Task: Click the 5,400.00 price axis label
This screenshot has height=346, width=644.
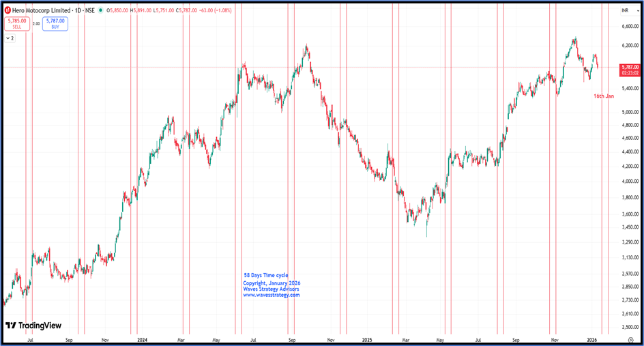Action: tap(630, 88)
